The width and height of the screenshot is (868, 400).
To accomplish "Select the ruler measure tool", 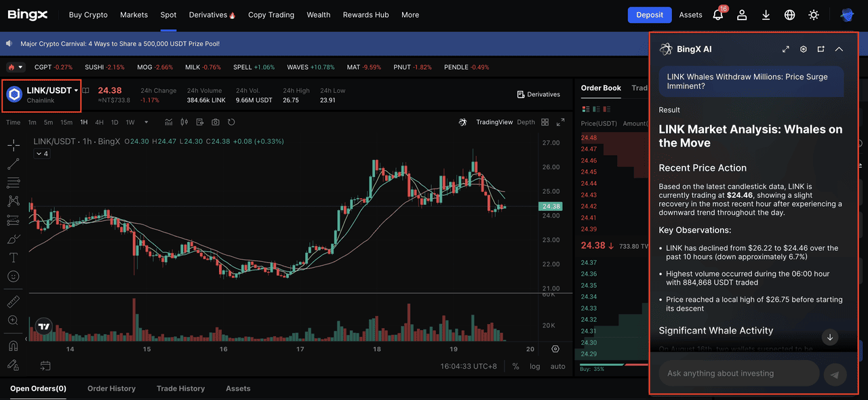I will click(13, 301).
